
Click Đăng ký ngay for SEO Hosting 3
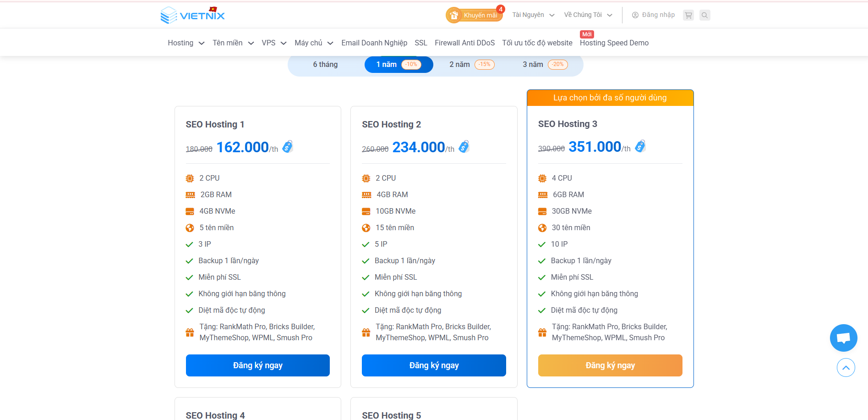coord(610,365)
